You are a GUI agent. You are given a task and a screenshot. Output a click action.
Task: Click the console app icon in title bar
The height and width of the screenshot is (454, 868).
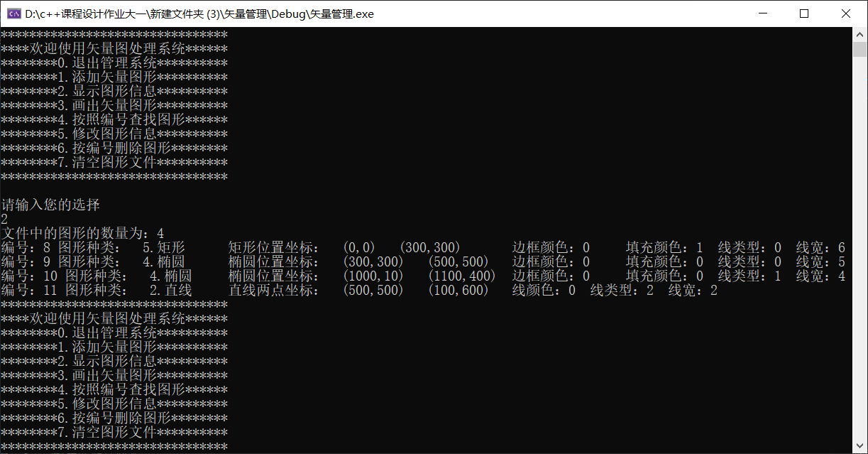click(x=13, y=13)
